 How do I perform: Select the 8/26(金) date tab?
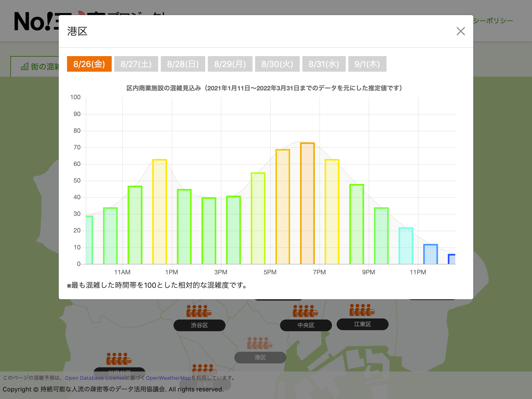[x=89, y=64]
